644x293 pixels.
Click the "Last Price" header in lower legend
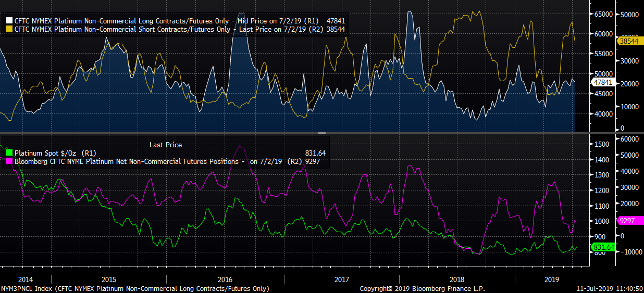pyautogui.click(x=165, y=145)
